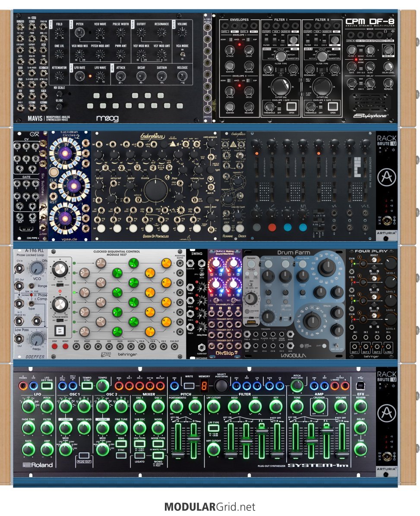Toggle the System-1m LPF TYPE button

pos(214,428)
